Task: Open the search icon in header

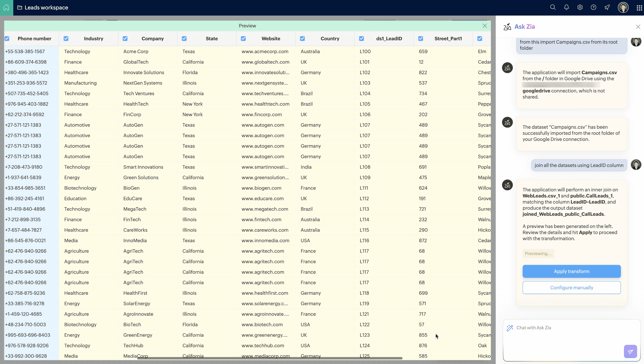Action: (x=553, y=7)
